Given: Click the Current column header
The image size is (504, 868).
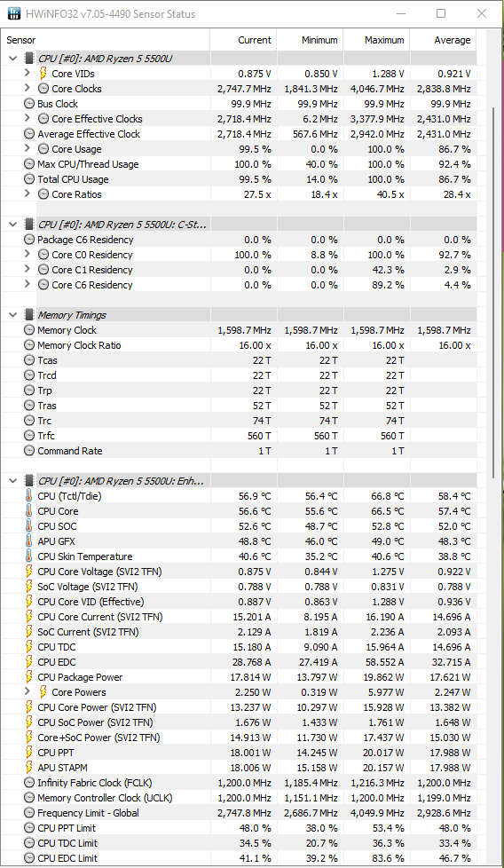Looking at the screenshot, I should click(x=243, y=40).
